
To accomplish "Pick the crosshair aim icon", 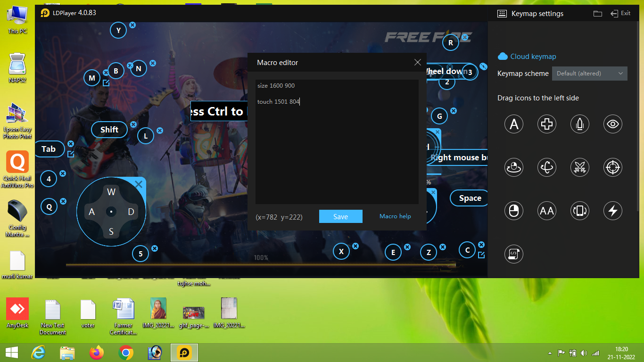I will [x=613, y=167].
